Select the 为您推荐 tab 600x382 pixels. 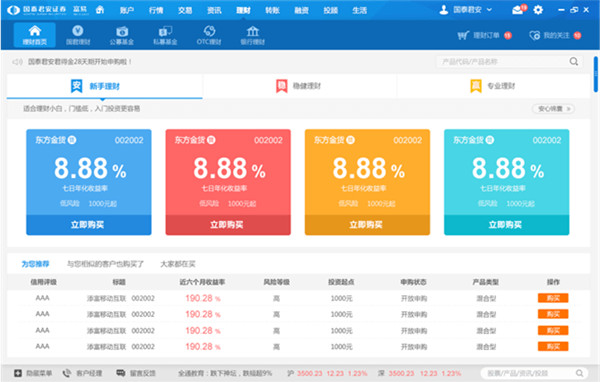pos(35,264)
